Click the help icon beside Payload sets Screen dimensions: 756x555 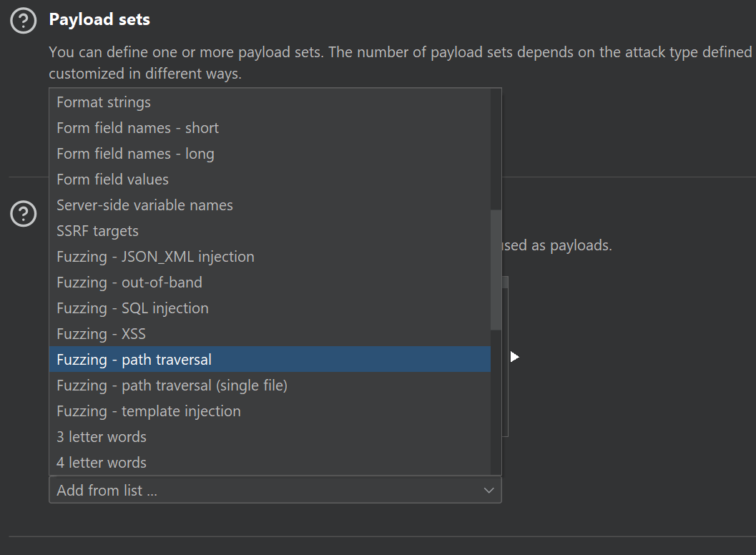click(23, 21)
